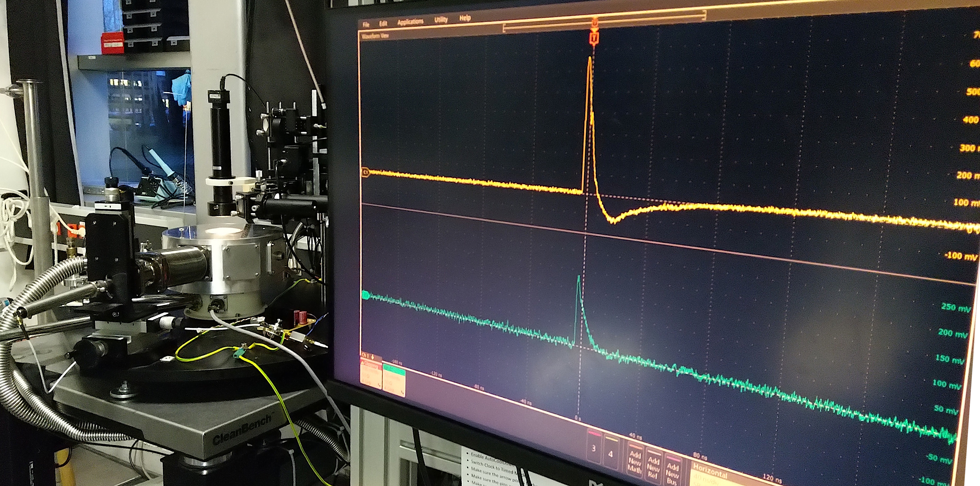980x486 pixels.
Task: Click the Waveform View title
Action: pyautogui.click(x=375, y=36)
